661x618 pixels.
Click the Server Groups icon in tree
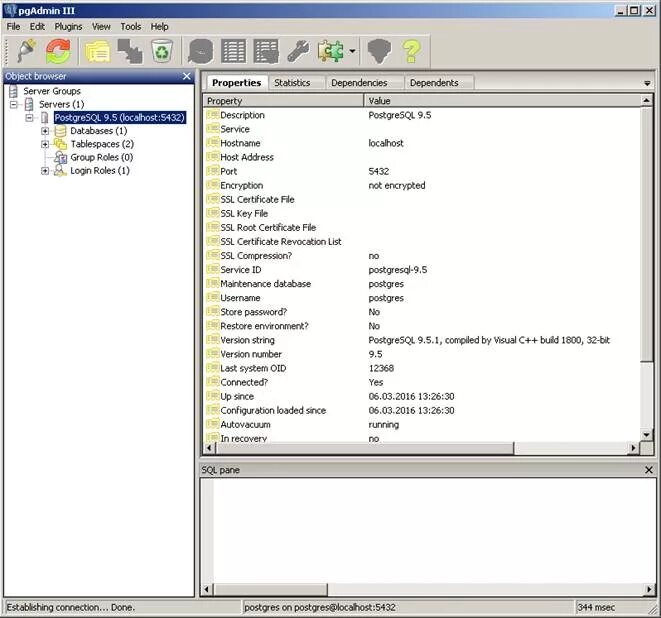[x=13, y=91]
